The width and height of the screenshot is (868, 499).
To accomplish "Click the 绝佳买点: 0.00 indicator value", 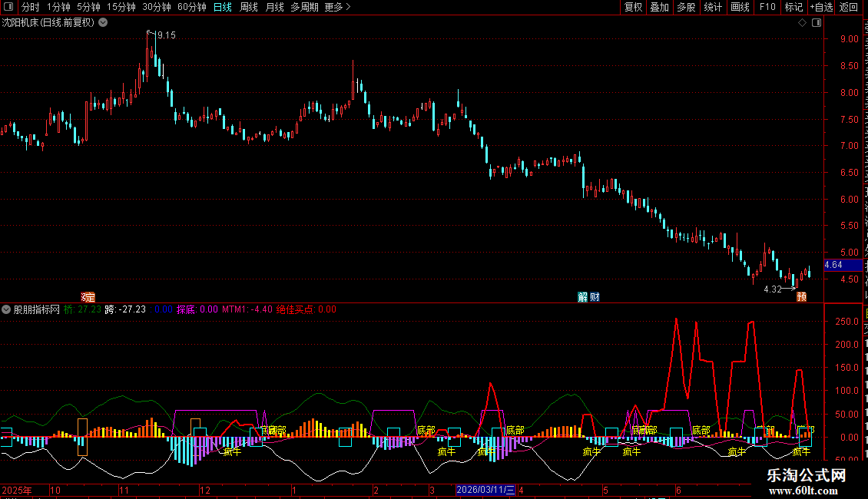I will coord(306,310).
